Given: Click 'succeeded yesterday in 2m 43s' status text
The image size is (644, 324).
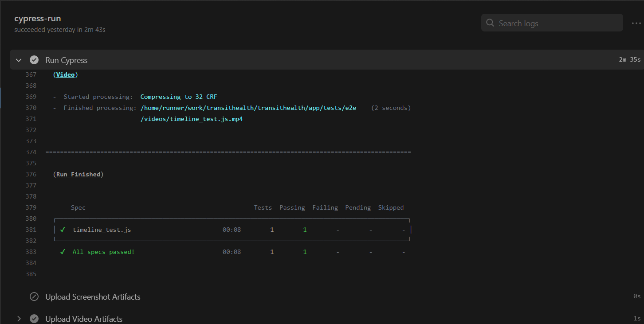Looking at the screenshot, I should 60,30.
